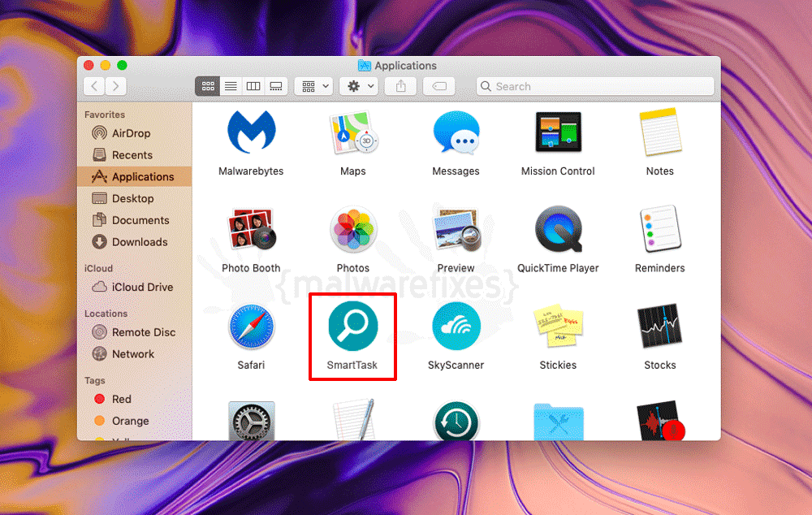Select the Safari browser icon
This screenshot has height=515, width=812.
tap(251, 327)
